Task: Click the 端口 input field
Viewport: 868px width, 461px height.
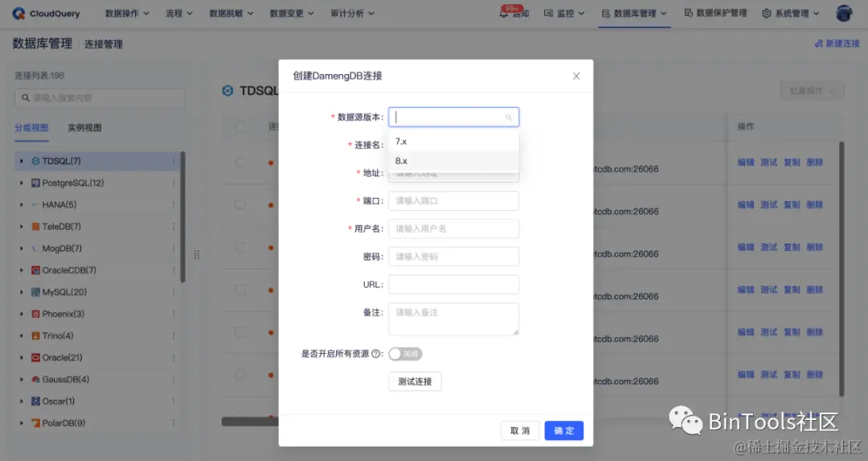Action: (453, 200)
